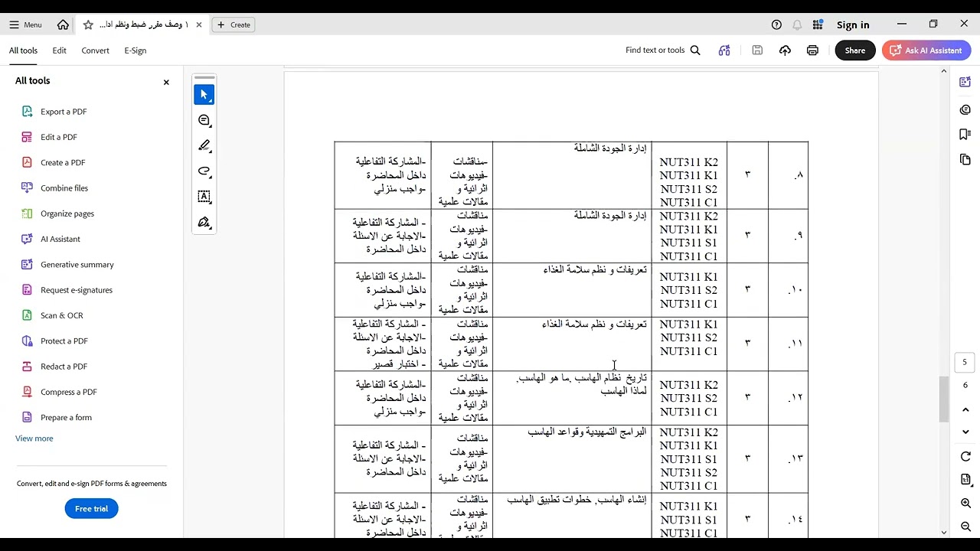Click the text البرامج التمهيدية وقواعد الهاسب
980x551 pixels.
click(x=587, y=432)
